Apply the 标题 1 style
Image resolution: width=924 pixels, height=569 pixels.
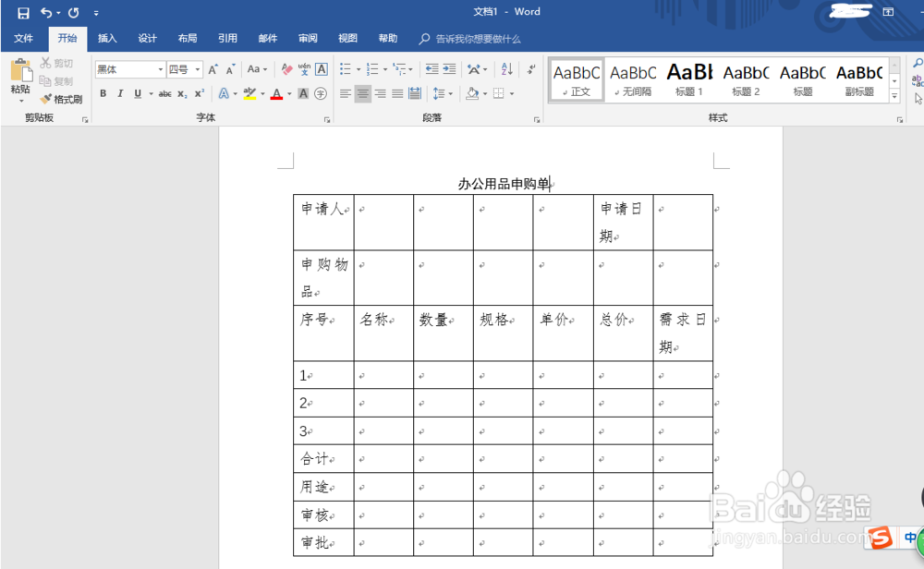tap(689, 79)
